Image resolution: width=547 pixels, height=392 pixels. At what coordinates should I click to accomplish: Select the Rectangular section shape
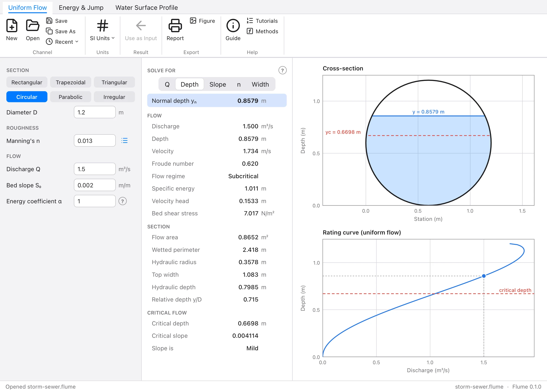click(x=27, y=82)
